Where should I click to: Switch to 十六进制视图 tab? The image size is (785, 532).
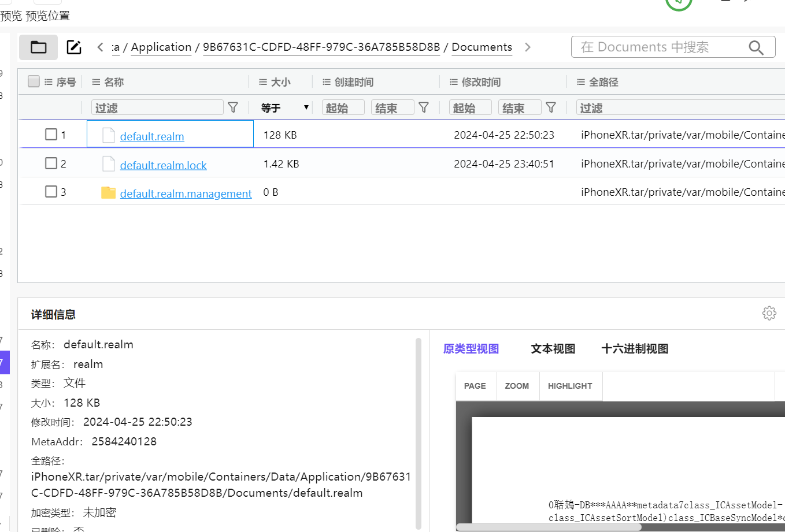(x=635, y=349)
